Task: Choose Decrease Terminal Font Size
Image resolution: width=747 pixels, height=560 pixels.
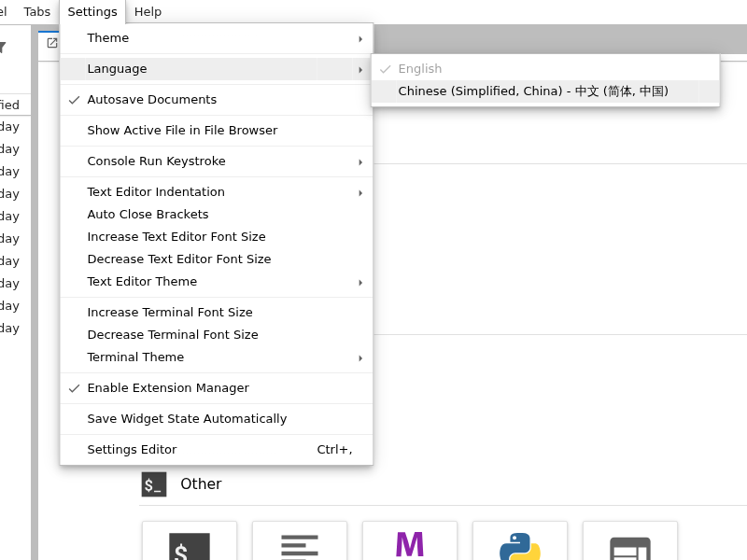Action: click(x=217, y=335)
